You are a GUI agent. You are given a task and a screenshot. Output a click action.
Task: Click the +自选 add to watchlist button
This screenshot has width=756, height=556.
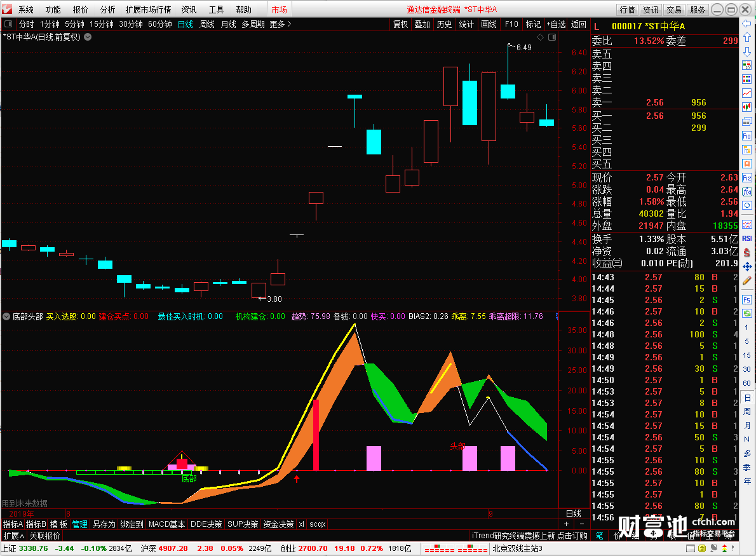tap(556, 24)
